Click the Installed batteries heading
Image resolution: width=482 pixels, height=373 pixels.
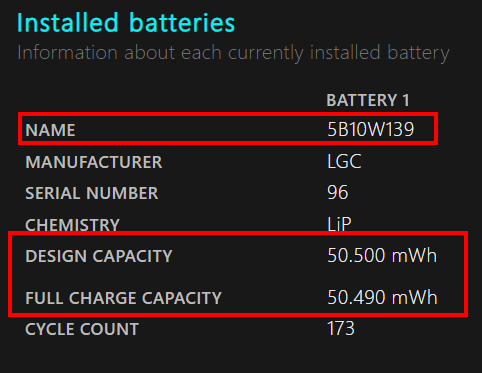(126, 23)
